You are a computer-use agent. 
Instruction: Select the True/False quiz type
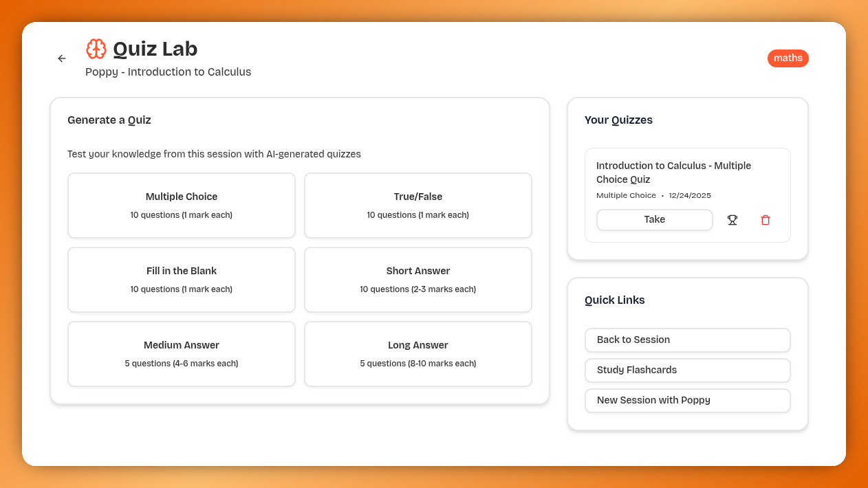click(x=417, y=205)
